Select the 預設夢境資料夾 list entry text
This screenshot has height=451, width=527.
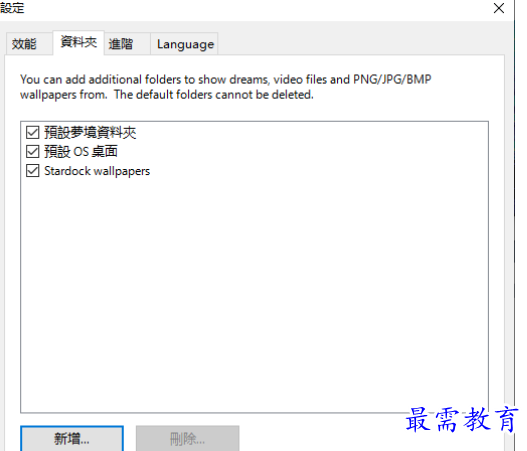tap(90, 132)
